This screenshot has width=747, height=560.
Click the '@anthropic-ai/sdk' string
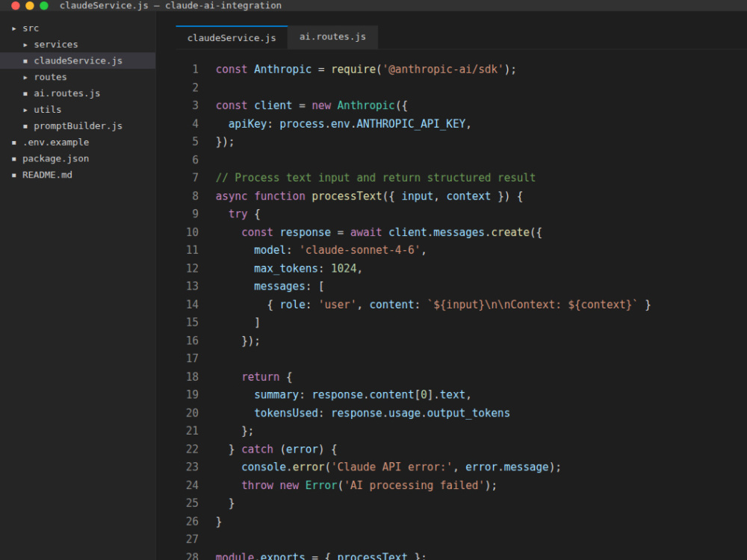click(443, 69)
